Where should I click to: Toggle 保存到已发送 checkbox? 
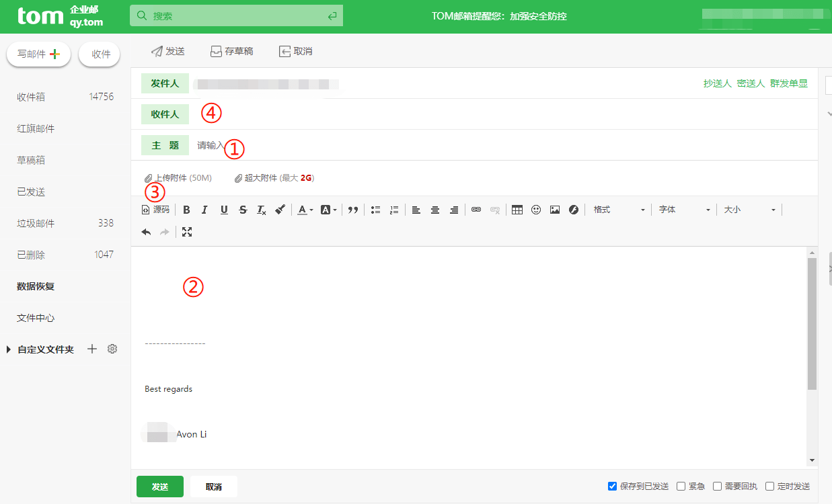pos(613,487)
